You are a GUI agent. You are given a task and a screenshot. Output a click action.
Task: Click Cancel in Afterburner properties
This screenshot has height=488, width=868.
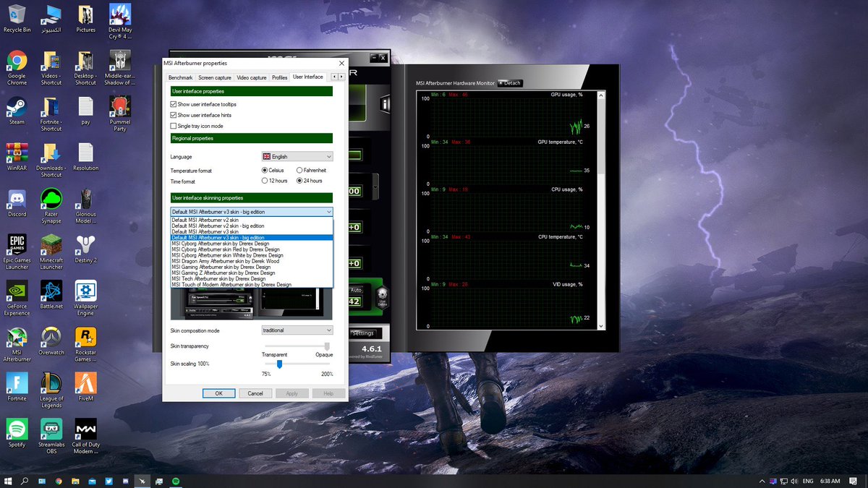(255, 393)
